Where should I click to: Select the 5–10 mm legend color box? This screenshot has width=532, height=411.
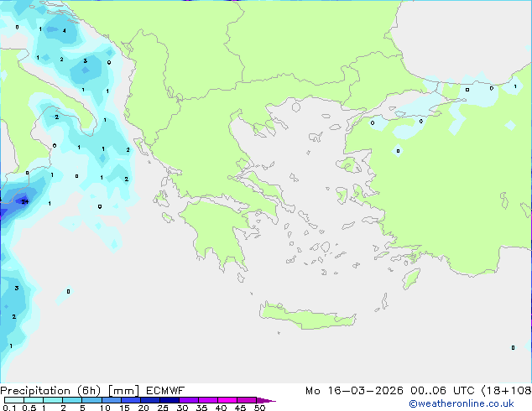point(91,400)
